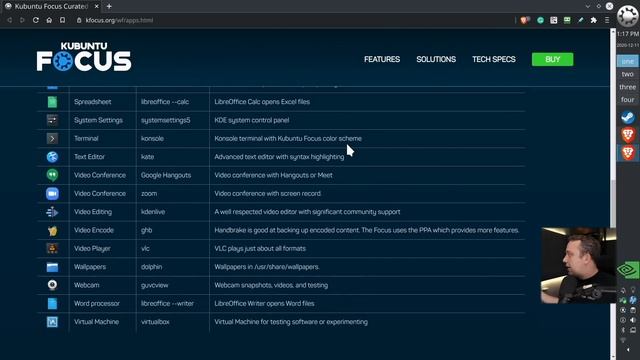Click the Wallpapers row folder icon

tap(52, 267)
